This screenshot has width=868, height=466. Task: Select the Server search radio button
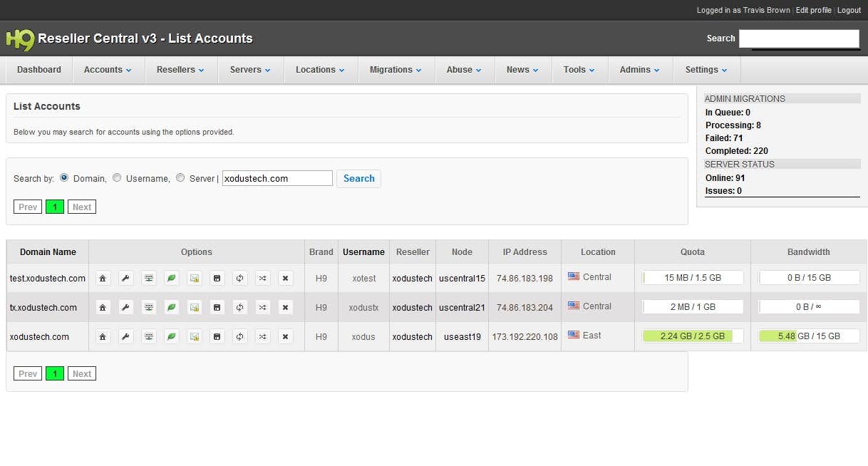(x=180, y=177)
